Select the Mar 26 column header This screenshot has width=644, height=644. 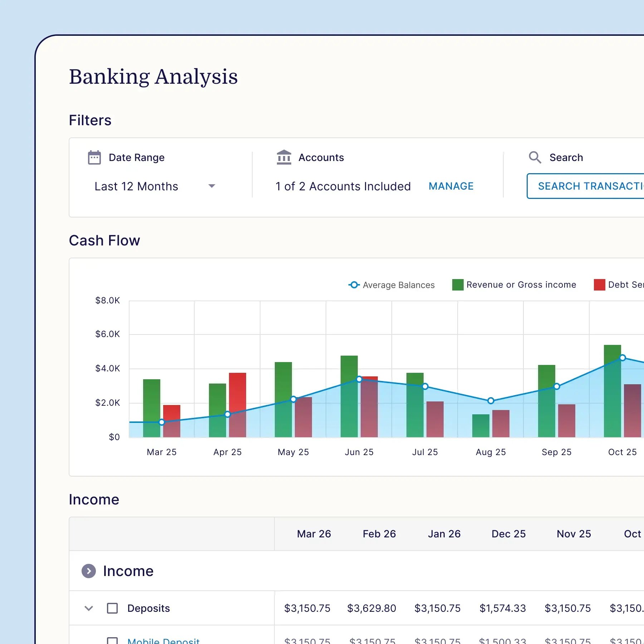point(313,534)
